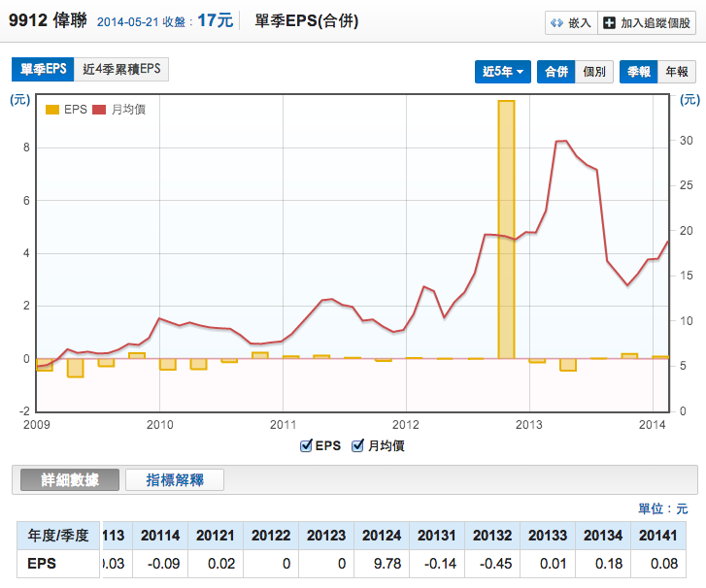Click the 9912 偉聯 stock title
The image size is (706, 588).
pos(49,20)
